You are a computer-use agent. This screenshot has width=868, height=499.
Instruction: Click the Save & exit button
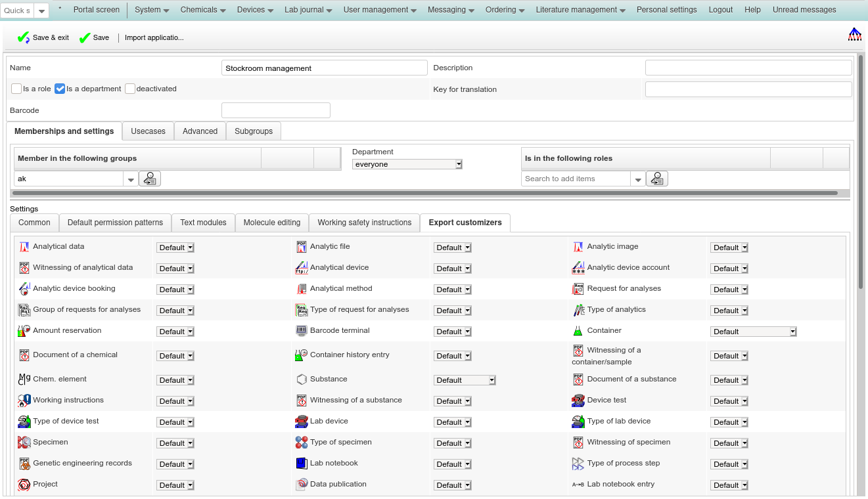(x=43, y=38)
